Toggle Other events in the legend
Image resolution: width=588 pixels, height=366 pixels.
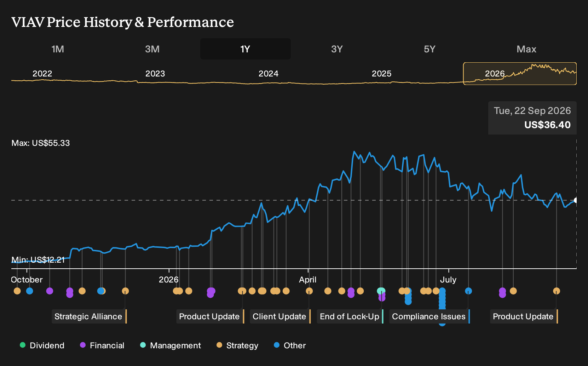290,345
